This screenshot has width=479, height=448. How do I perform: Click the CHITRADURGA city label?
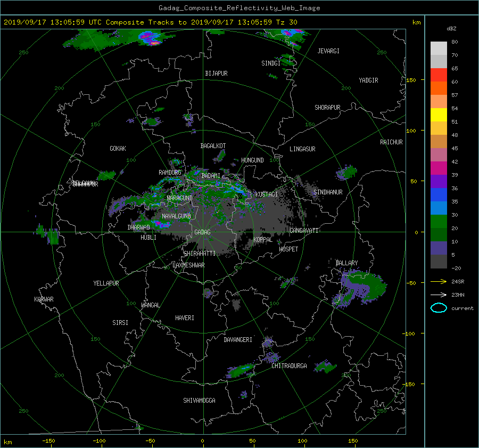point(290,366)
